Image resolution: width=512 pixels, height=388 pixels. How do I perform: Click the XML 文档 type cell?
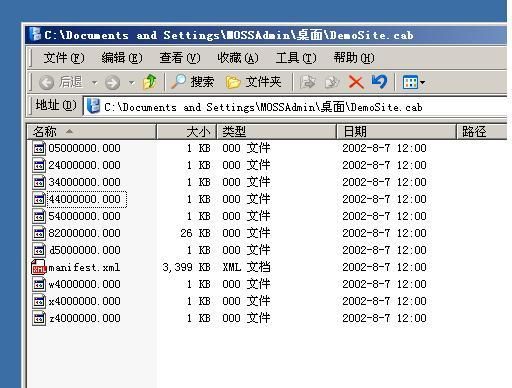pos(246,267)
